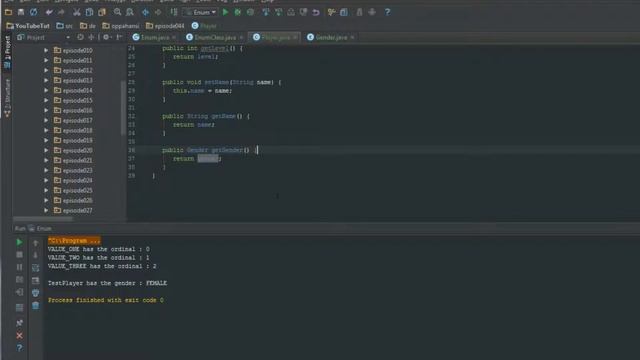The height and width of the screenshot is (360, 640).
Task: Expand the episode014 folder
Action: [46, 90]
